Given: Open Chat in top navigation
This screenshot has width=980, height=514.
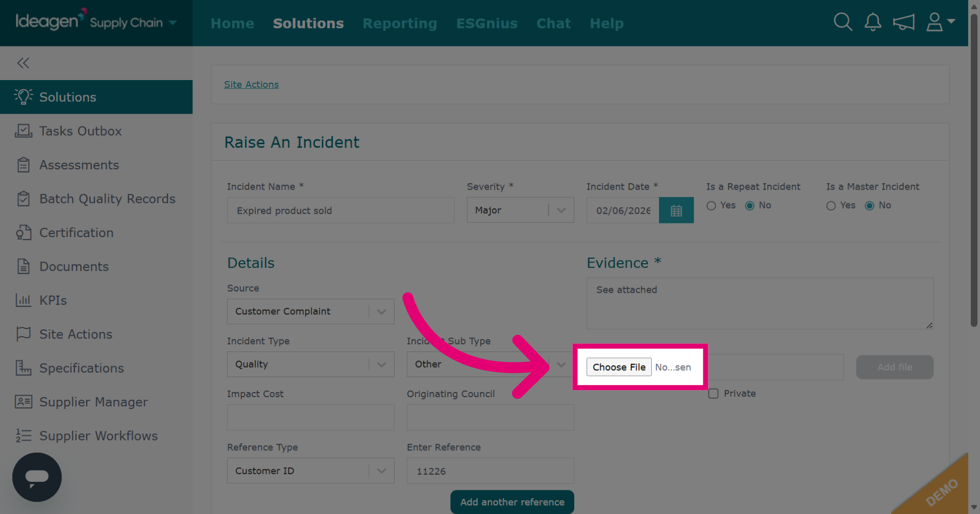Looking at the screenshot, I should (x=554, y=23).
